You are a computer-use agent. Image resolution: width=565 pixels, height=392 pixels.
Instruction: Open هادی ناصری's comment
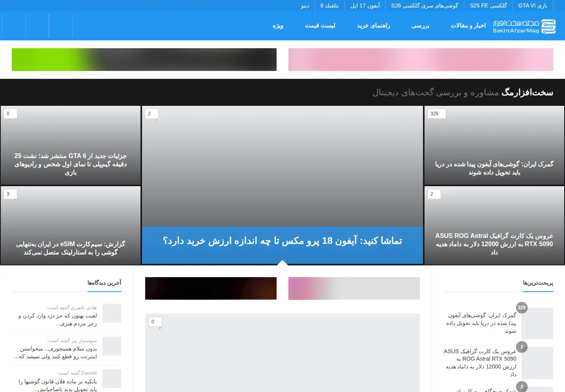click(57, 319)
